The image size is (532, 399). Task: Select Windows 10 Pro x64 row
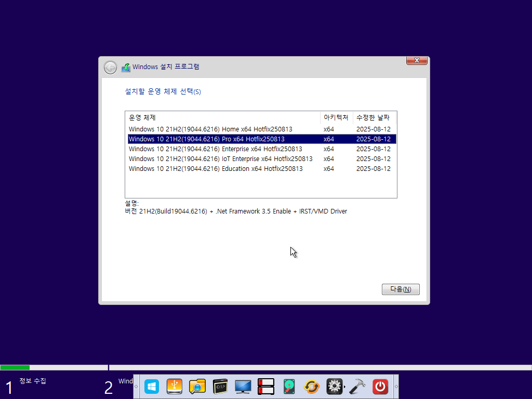click(x=262, y=139)
